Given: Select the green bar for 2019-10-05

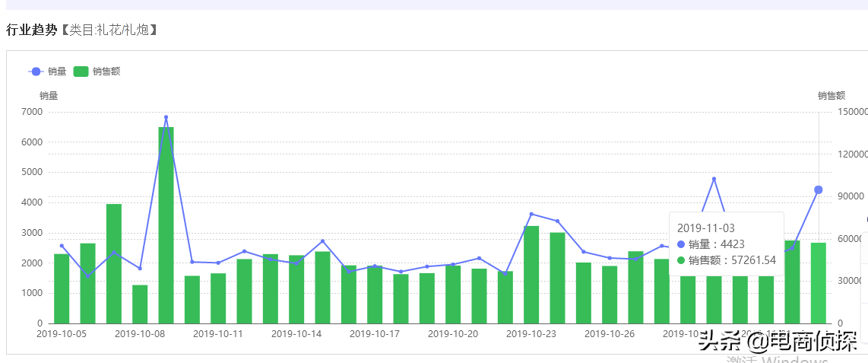Looking at the screenshot, I should pyautogui.click(x=62, y=288).
